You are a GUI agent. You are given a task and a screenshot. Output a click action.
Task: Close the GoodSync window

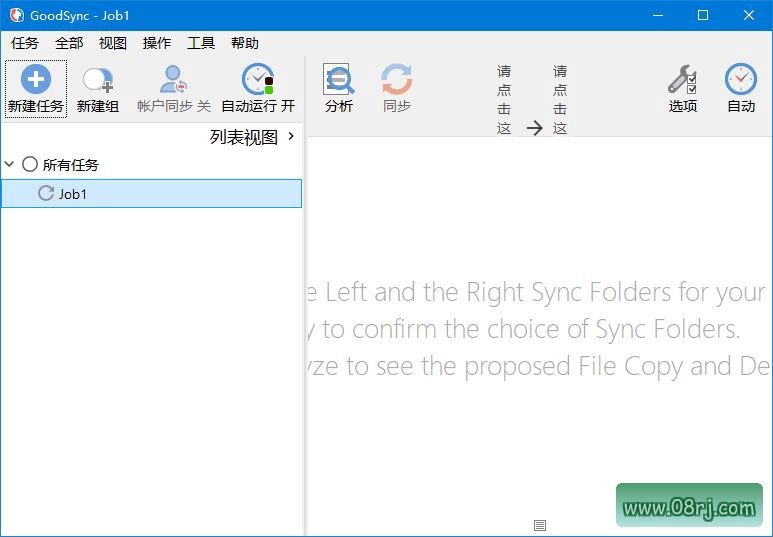point(749,15)
